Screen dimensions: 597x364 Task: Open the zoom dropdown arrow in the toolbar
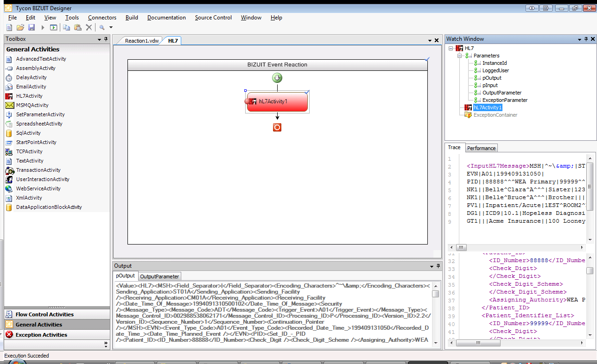coord(111,28)
